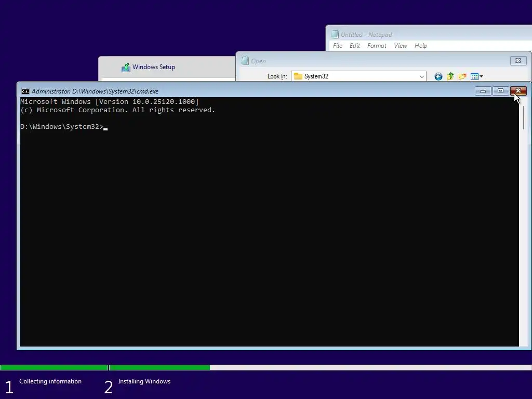Open Notepad Help menu
532x399 pixels.
tap(421, 46)
